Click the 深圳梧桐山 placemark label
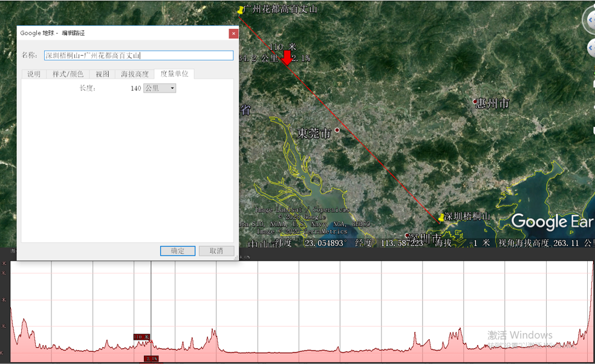This screenshot has height=364, width=595. [x=467, y=216]
